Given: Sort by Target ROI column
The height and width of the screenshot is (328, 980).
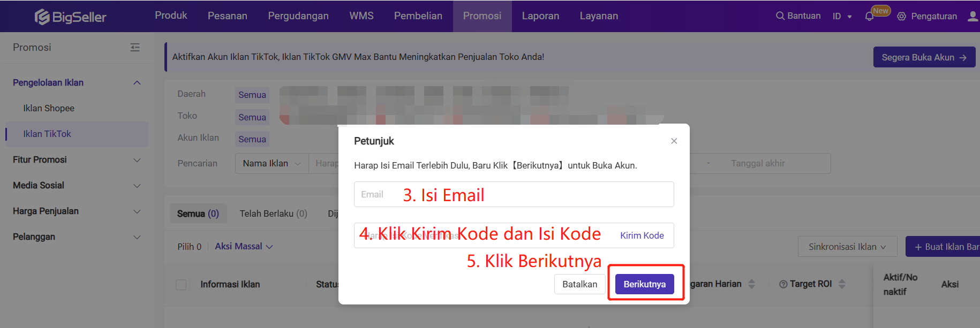Looking at the screenshot, I should tap(842, 284).
